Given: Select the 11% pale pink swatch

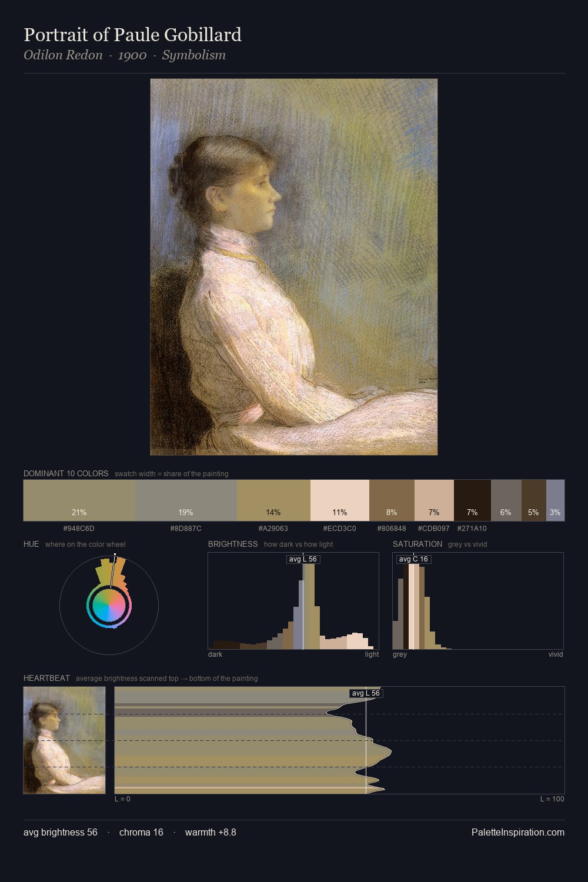Looking at the screenshot, I should point(340,500).
